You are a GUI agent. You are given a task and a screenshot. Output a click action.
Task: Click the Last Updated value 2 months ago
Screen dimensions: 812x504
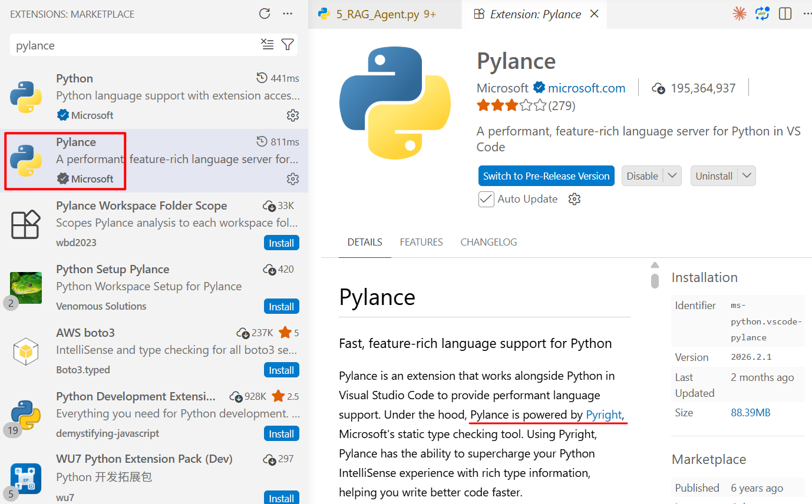pyautogui.click(x=763, y=377)
